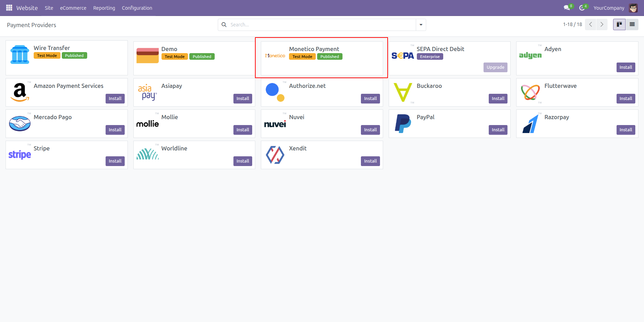Click the Razorpay logo
Screen dimensions: 644x322
pos(530,124)
